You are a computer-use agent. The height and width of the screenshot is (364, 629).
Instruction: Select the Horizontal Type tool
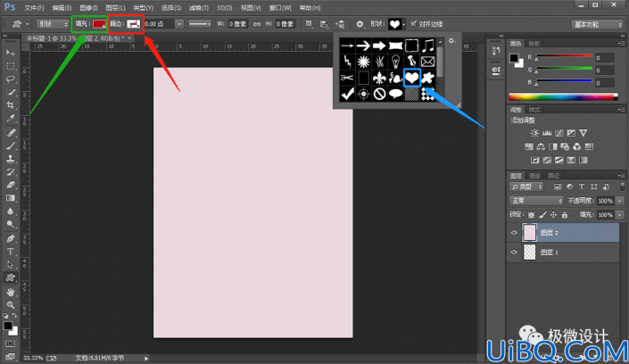11,252
